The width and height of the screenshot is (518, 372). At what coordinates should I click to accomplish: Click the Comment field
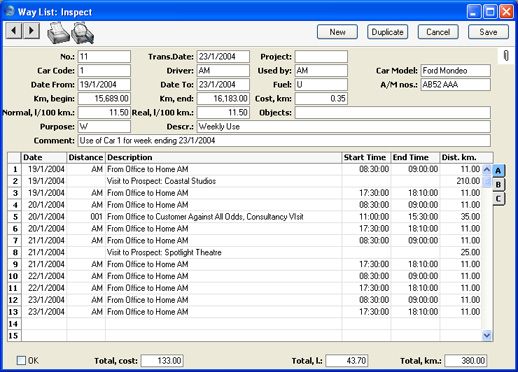284,140
